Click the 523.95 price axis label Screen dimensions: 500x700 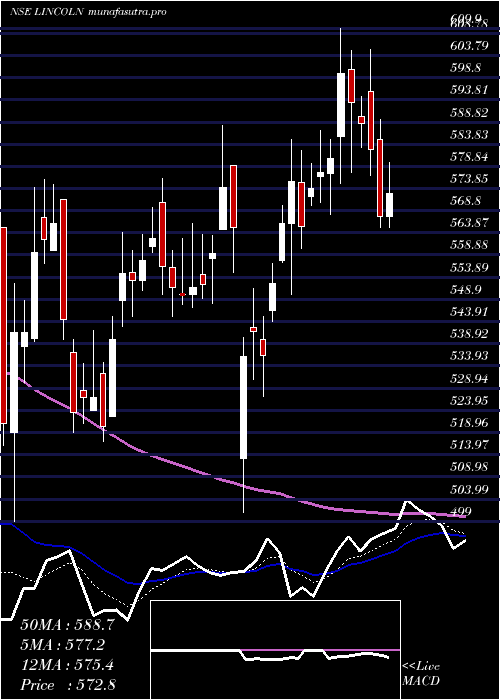[x=469, y=400]
